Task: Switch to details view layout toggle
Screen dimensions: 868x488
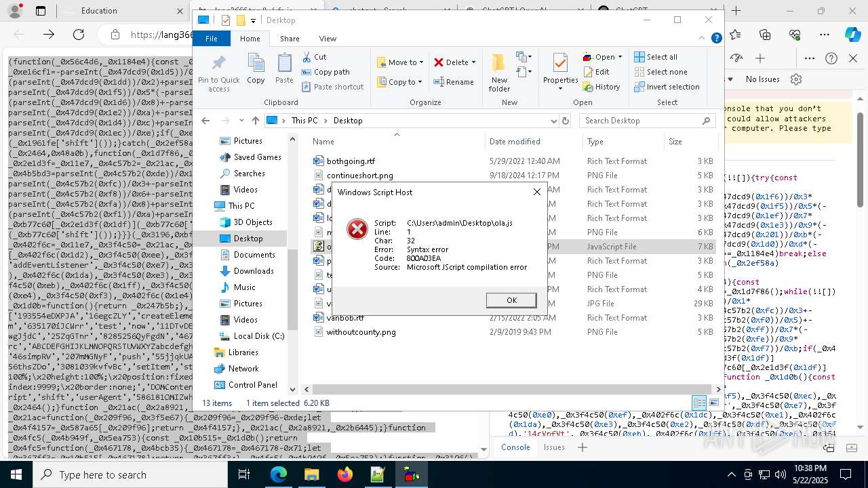Action: pyautogui.click(x=699, y=403)
